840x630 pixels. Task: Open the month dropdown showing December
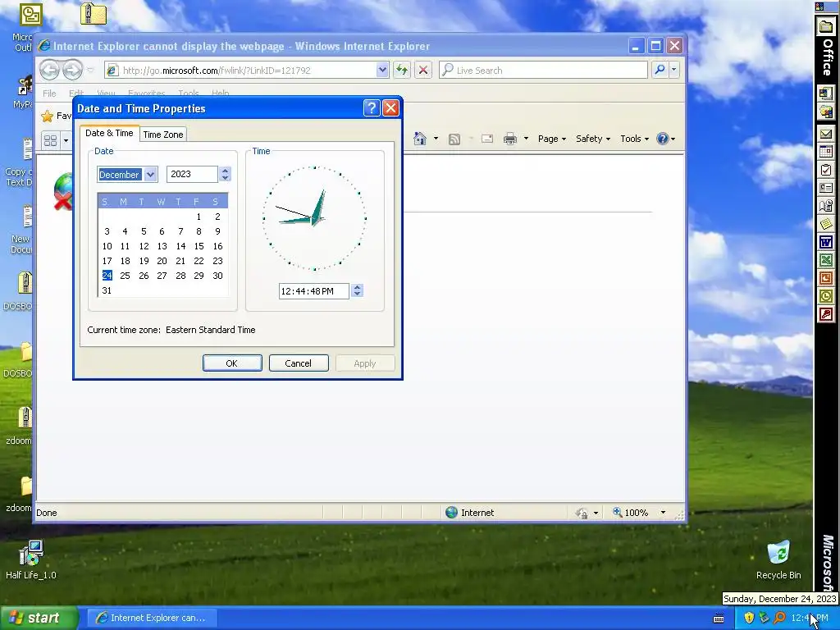(x=151, y=174)
